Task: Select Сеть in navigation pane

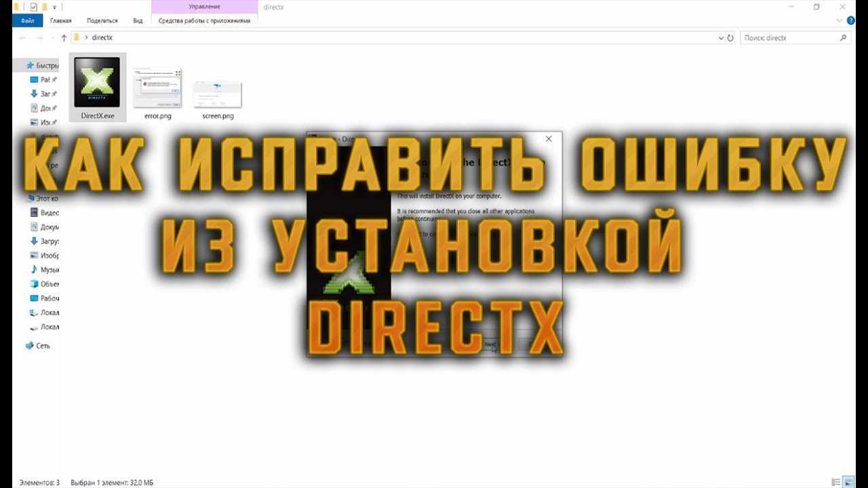Action: click(37, 346)
